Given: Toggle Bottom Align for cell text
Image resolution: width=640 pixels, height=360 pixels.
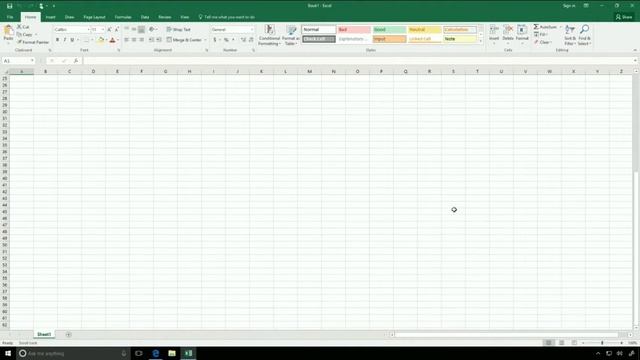Looking at the screenshot, I should click(141, 29).
